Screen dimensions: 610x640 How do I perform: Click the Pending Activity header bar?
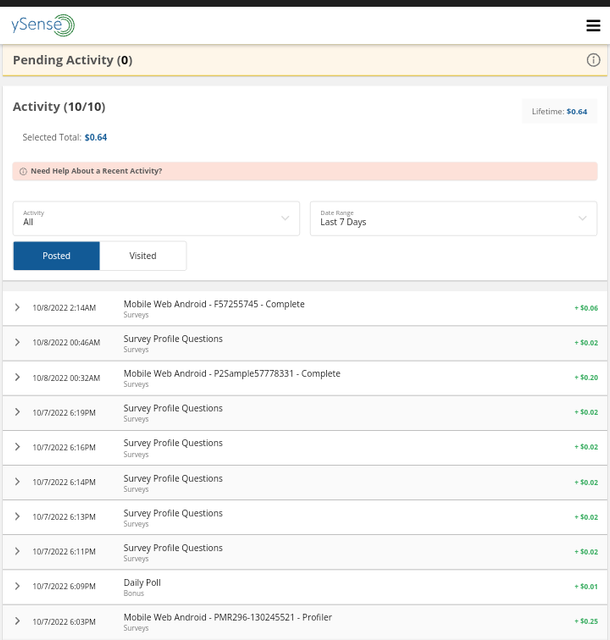300,60
